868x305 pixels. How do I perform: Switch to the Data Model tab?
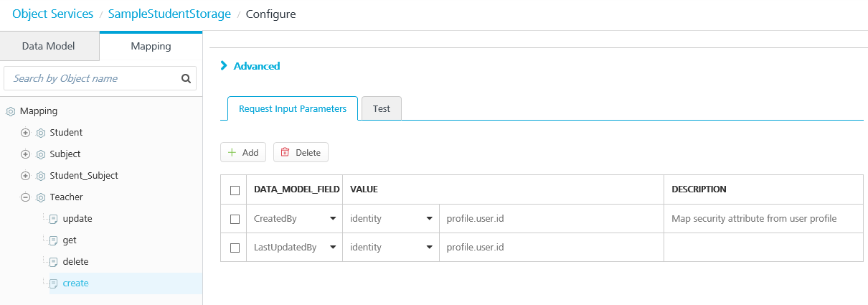[49, 46]
